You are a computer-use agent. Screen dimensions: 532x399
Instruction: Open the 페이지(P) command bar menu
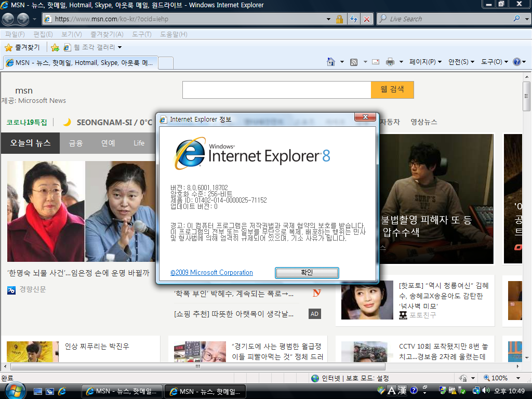pos(425,62)
